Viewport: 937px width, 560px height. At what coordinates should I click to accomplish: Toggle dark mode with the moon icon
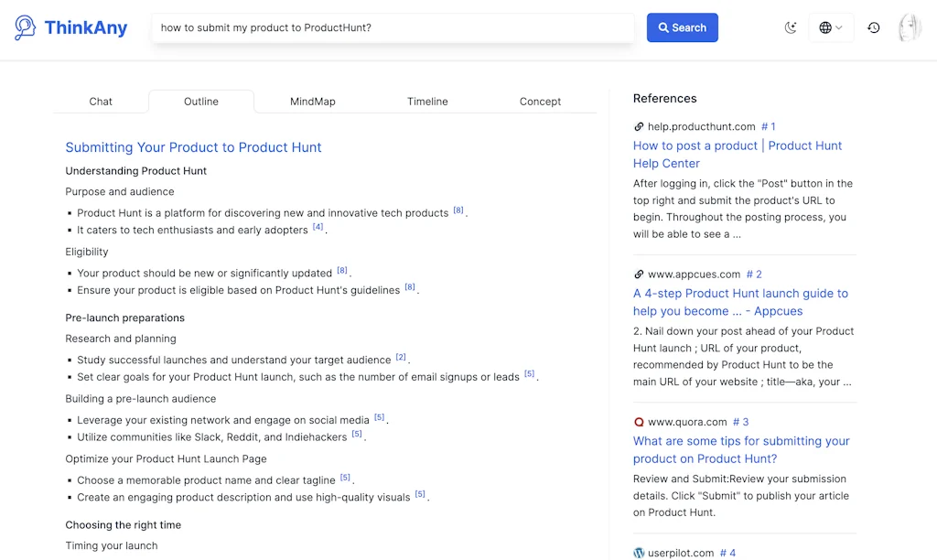coord(791,27)
